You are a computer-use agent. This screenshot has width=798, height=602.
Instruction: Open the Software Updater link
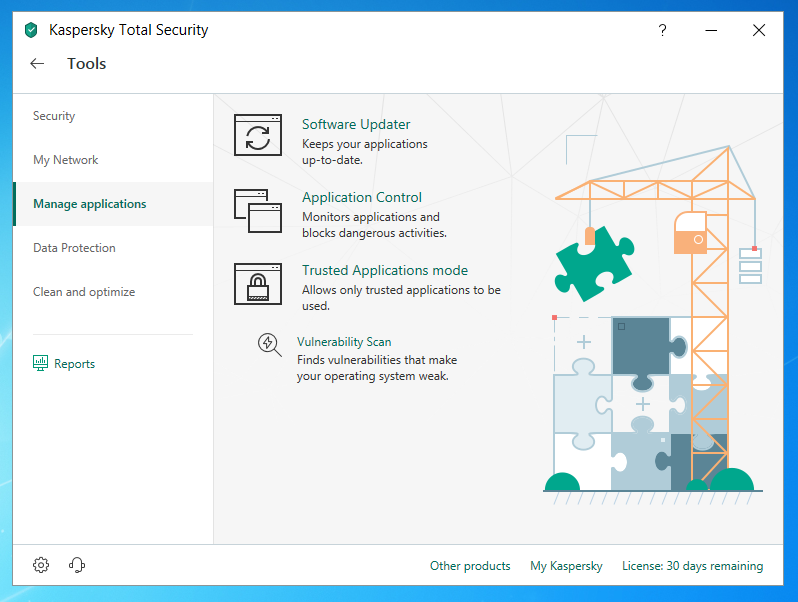pos(356,125)
